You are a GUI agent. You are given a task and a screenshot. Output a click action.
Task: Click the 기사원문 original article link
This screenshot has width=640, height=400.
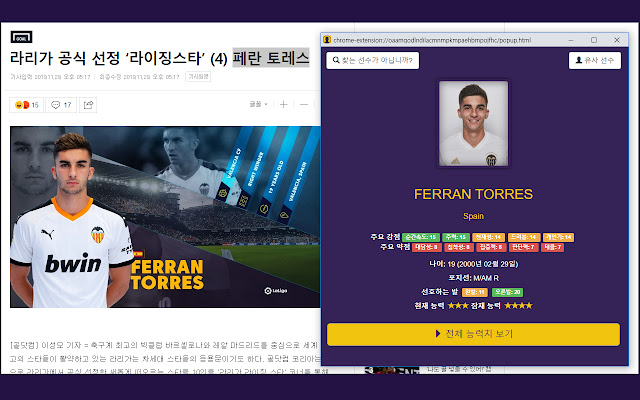tap(198, 76)
